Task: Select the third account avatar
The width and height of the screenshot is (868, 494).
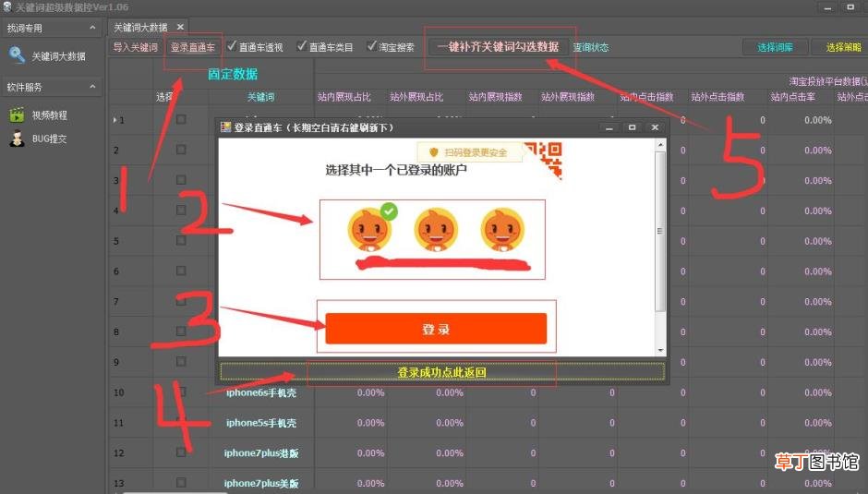Action: coord(502,230)
